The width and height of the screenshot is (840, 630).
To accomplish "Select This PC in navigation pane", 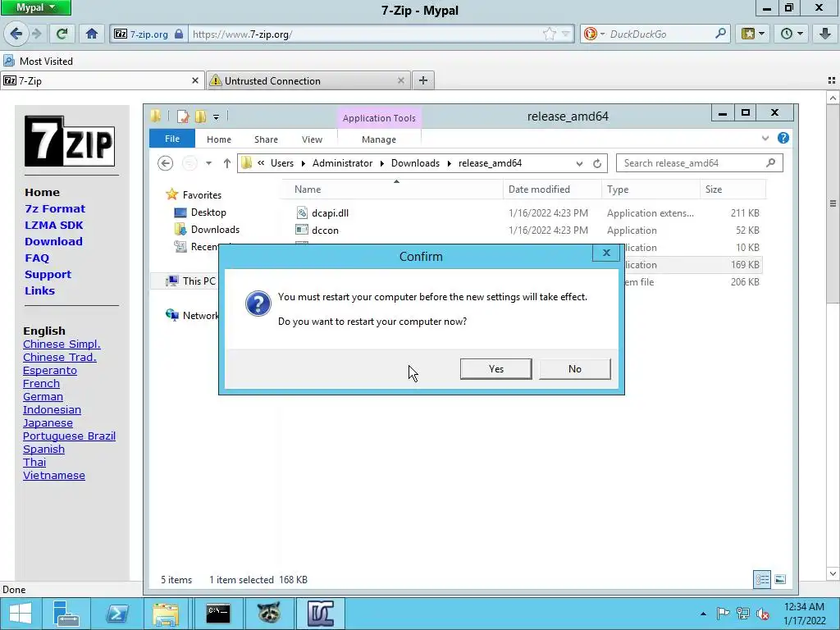I will coord(199,281).
